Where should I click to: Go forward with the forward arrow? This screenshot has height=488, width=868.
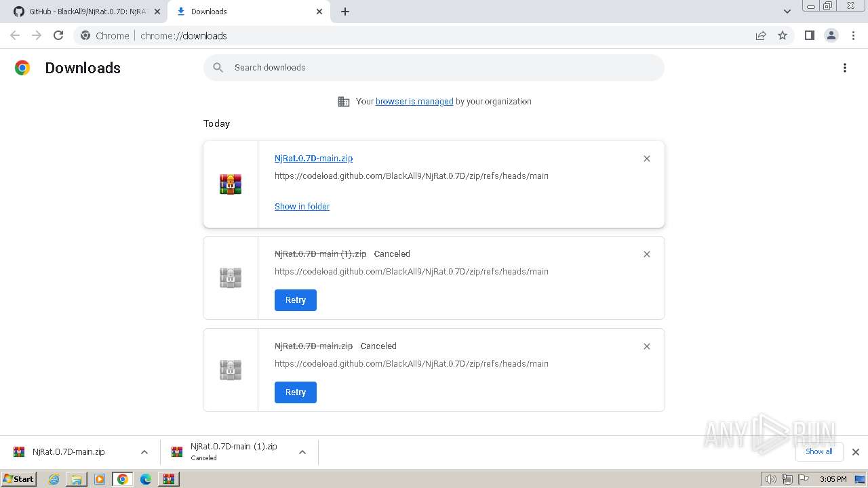(37, 35)
